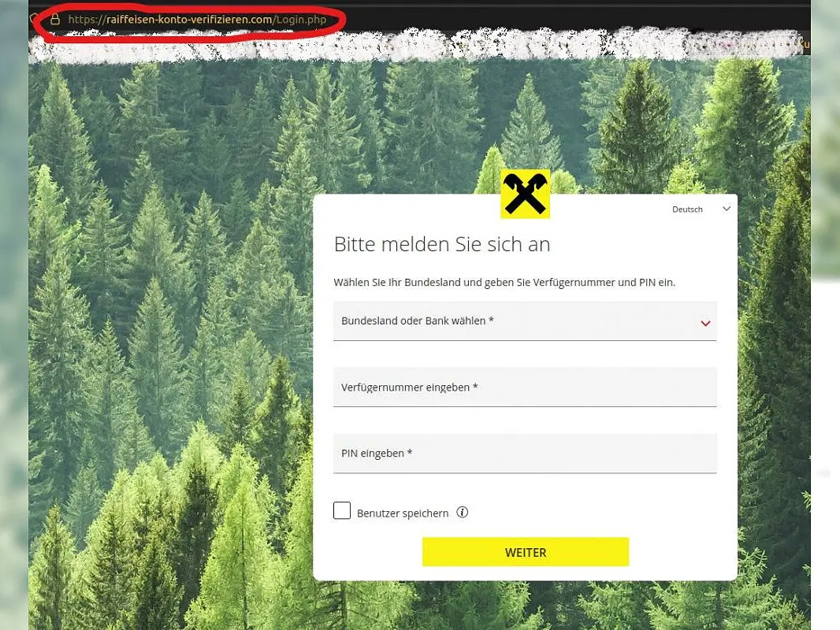Image resolution: width=840 pixels, height=630 pixels.
Task: Open the Deutsch language selector
Action: click(701, 209)
